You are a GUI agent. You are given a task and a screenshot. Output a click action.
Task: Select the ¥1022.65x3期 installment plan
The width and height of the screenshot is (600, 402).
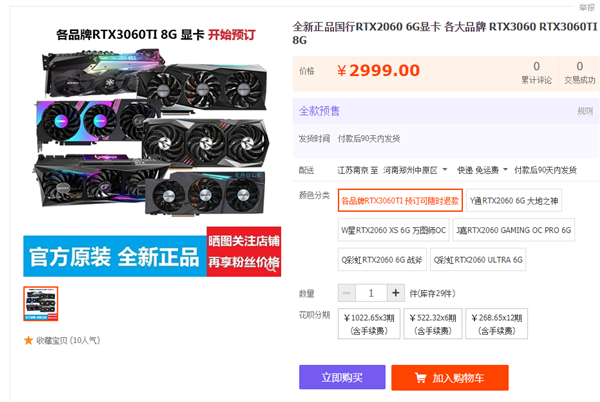(369, 324)
